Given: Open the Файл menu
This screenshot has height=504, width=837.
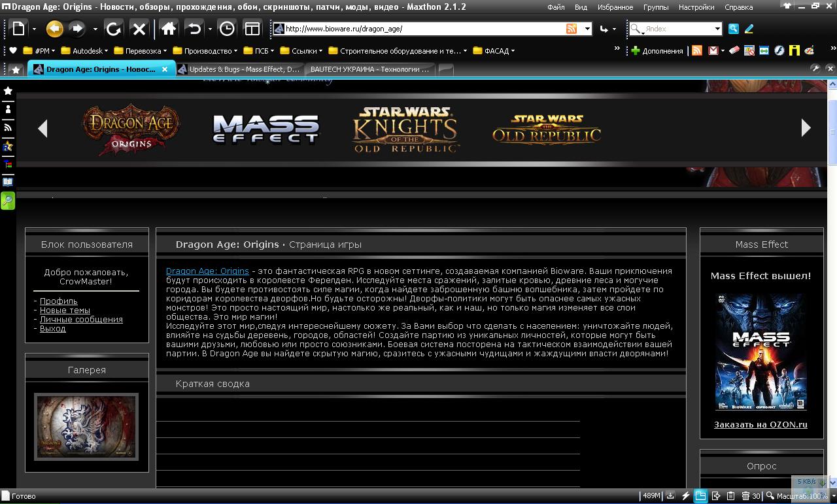Looking at the screenshot, I should pyautogui.click(x=556, y=7).
